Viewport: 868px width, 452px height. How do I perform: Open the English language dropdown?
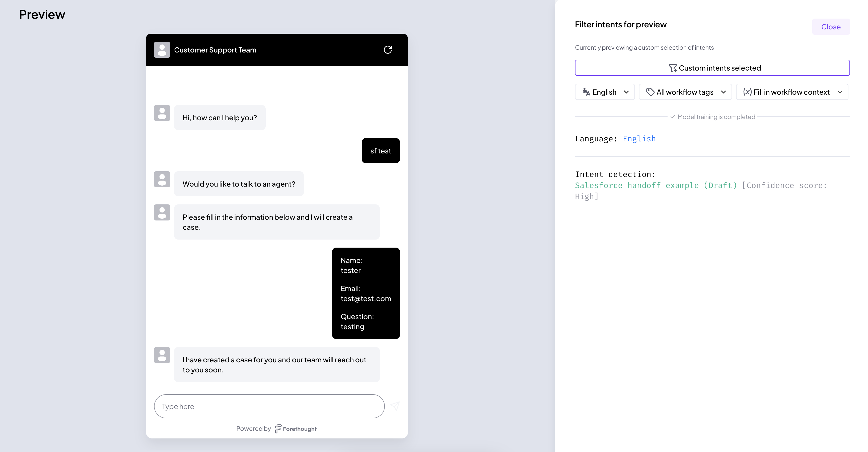click(605, 92)
